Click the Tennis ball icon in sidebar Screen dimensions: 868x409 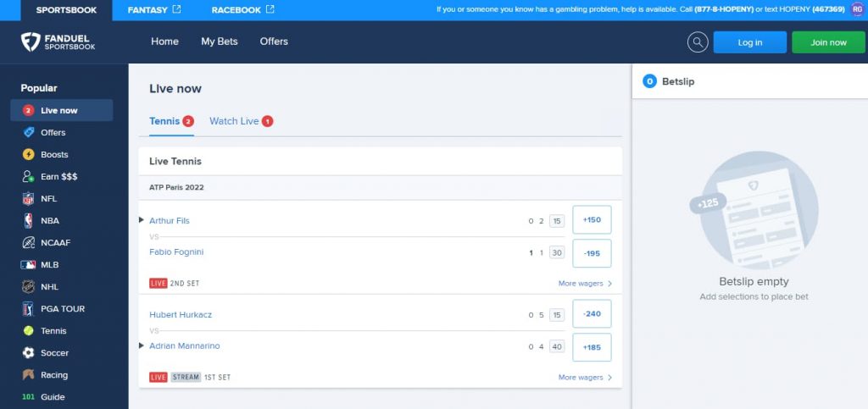coord(28,330)
